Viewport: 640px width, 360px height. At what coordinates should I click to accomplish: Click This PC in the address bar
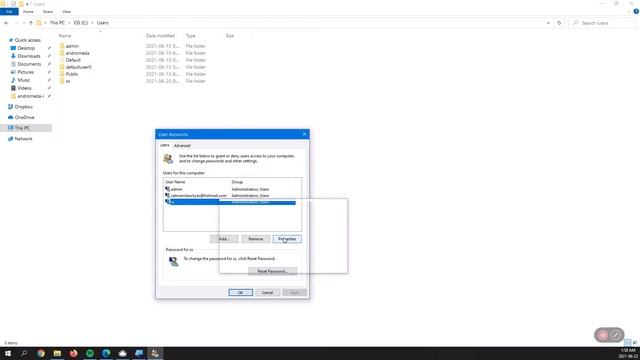(57, 23)
